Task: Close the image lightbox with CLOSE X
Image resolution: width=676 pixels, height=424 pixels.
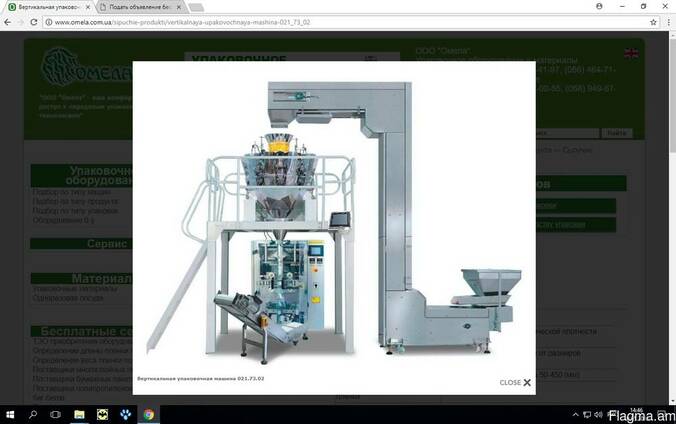Action: pyautogui.click(x=515, y=383)
